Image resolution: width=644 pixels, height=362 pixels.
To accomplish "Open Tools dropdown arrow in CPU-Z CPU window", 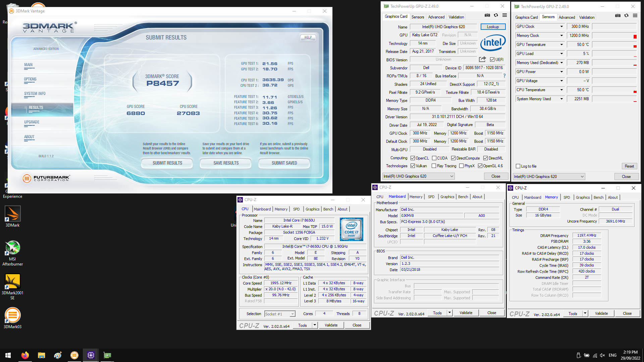I will 314,325.
